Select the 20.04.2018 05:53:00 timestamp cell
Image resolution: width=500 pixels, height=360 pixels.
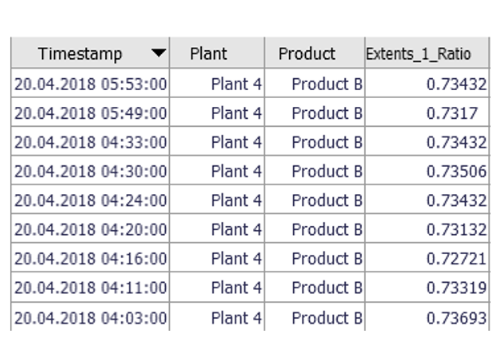point(90,84)
